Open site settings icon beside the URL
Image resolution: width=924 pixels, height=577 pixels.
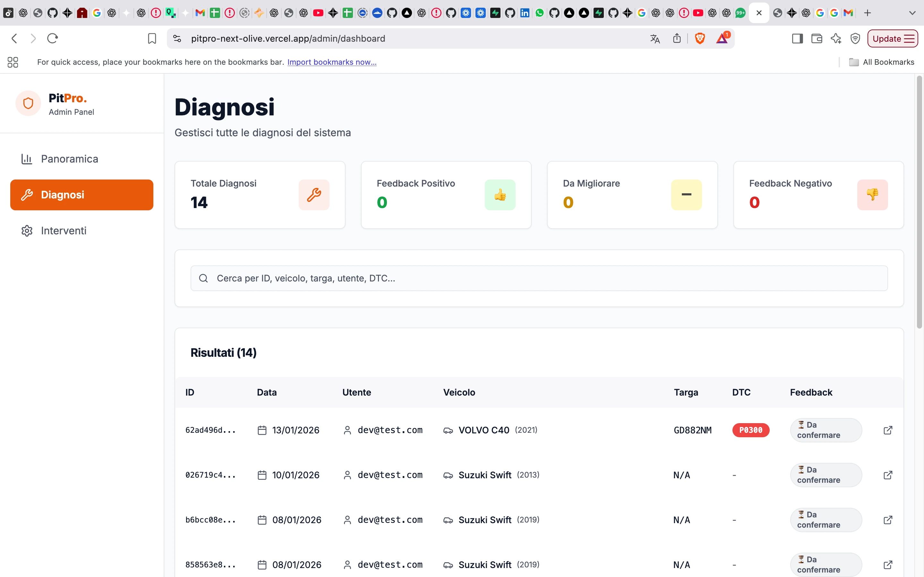[177, 38]
